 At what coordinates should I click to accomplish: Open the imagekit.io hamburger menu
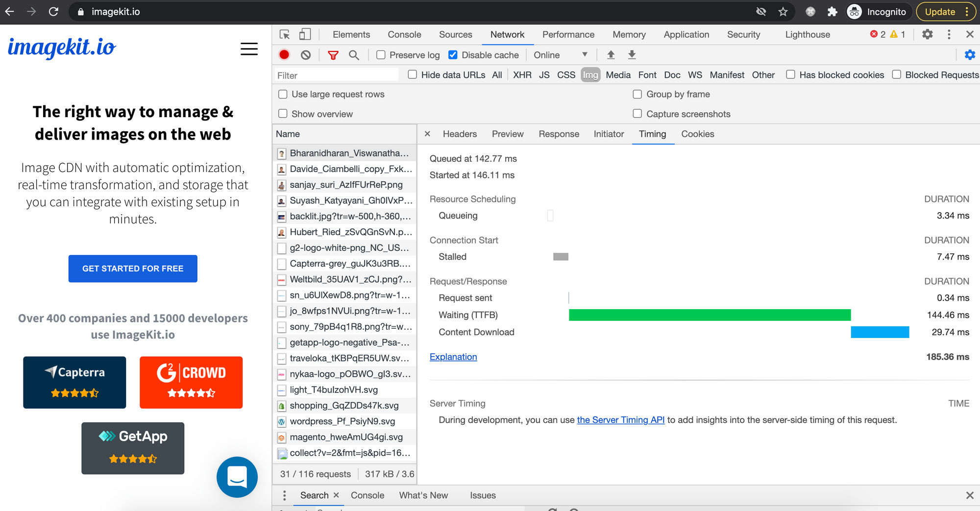pyautogui.click(x=249, y=49)
